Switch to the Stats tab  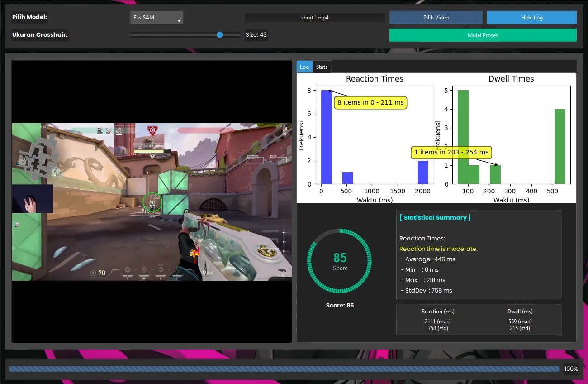[322, 67]
